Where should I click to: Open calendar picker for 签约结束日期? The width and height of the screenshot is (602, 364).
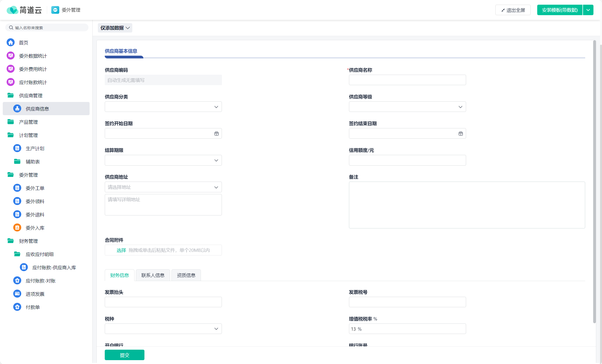[x=461, y=134]
